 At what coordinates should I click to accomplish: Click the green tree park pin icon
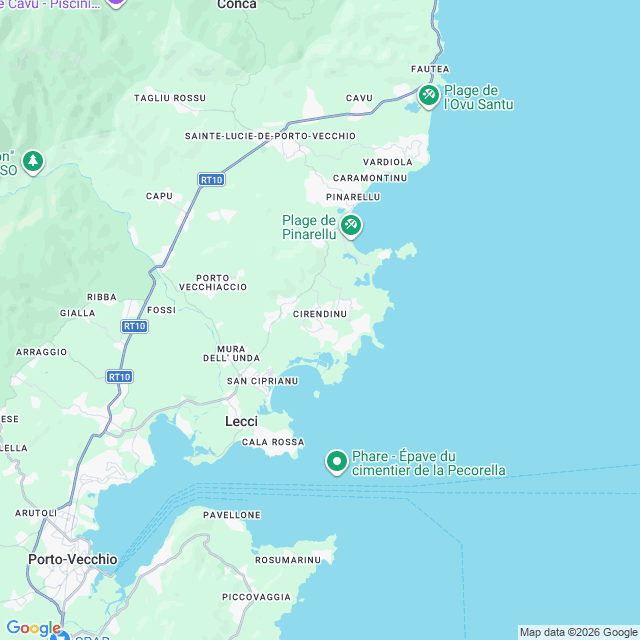coord(33,162)
